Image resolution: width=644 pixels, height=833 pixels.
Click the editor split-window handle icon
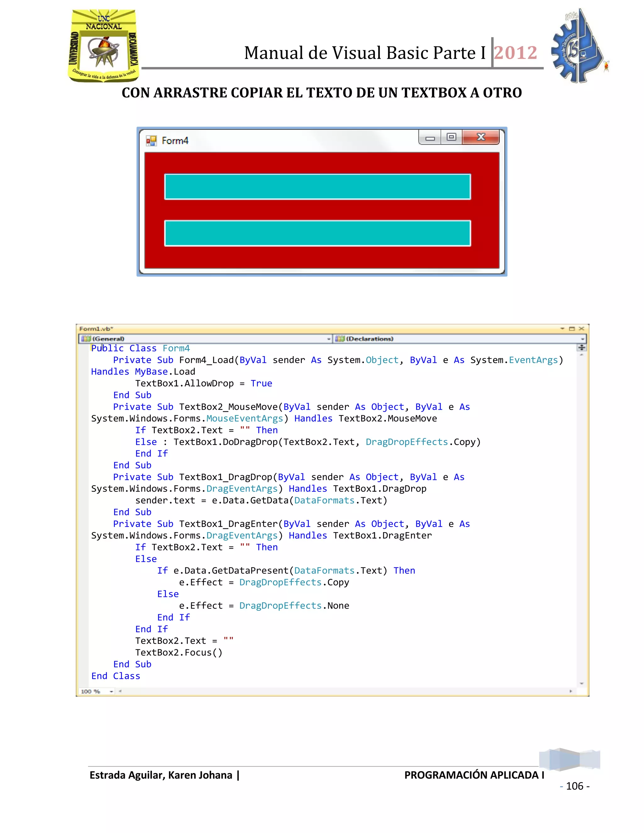point(581,347)
